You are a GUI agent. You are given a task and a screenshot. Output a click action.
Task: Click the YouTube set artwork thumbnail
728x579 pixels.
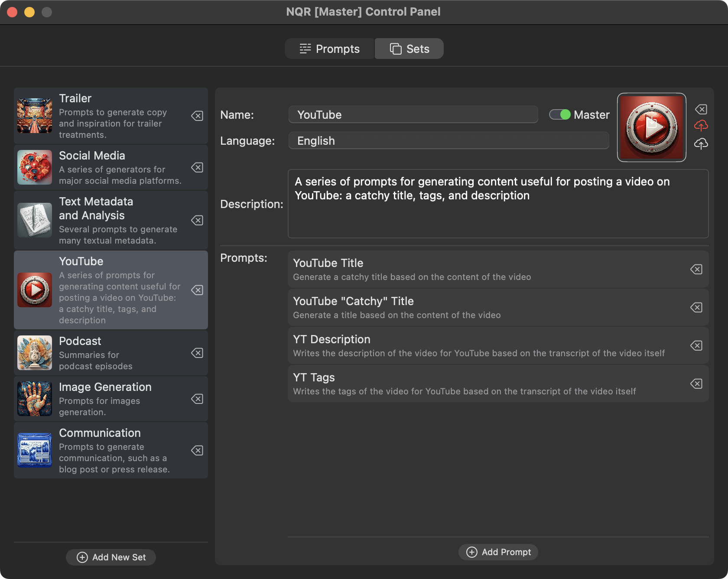click(651, 127)
